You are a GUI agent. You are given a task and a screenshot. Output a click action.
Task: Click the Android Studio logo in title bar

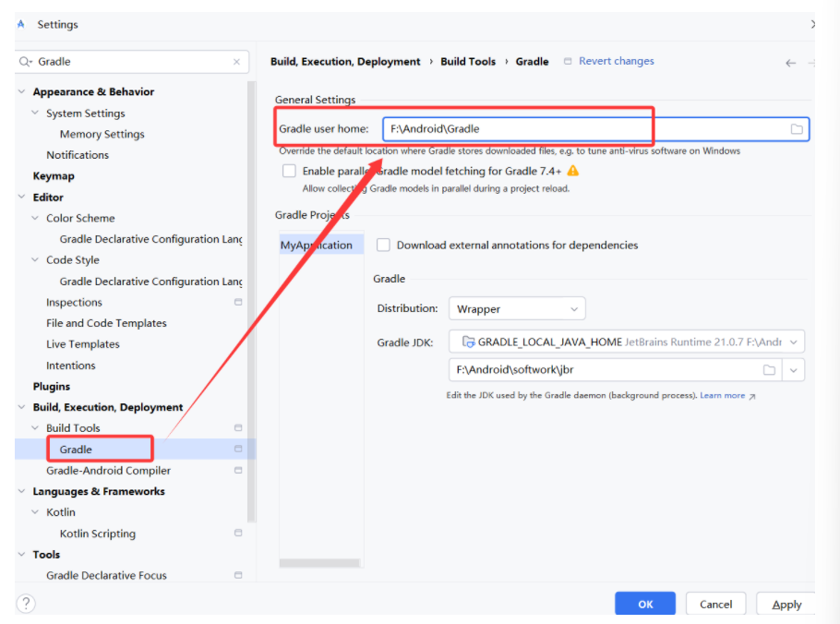pyautogui.click(x=21, y=24)
